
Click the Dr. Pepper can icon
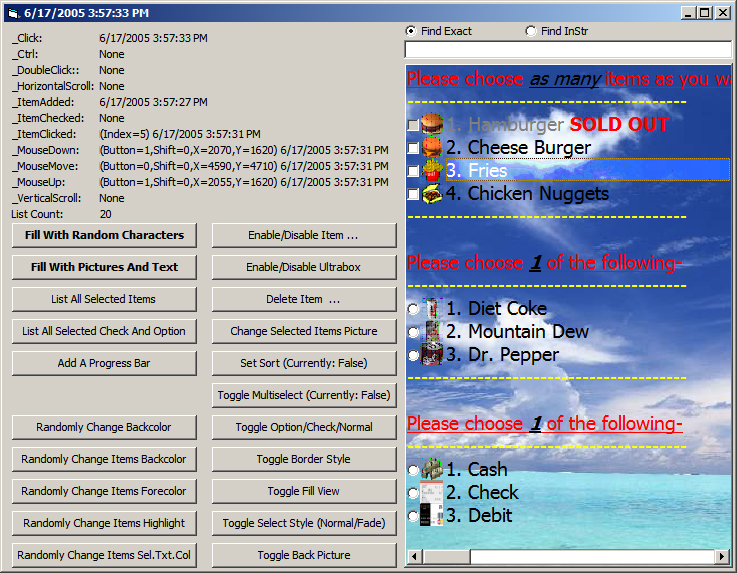pyautogui.click(x=432, y=355)
